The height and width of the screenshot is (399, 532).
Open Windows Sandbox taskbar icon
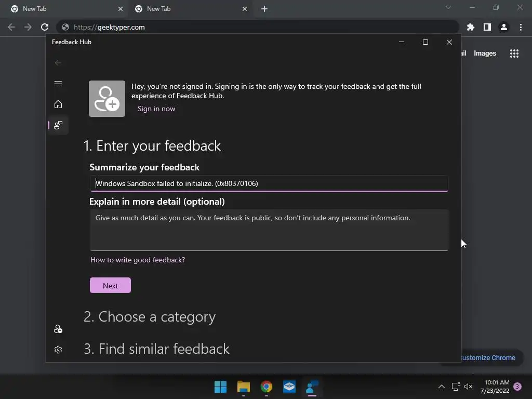click(289, 387)
